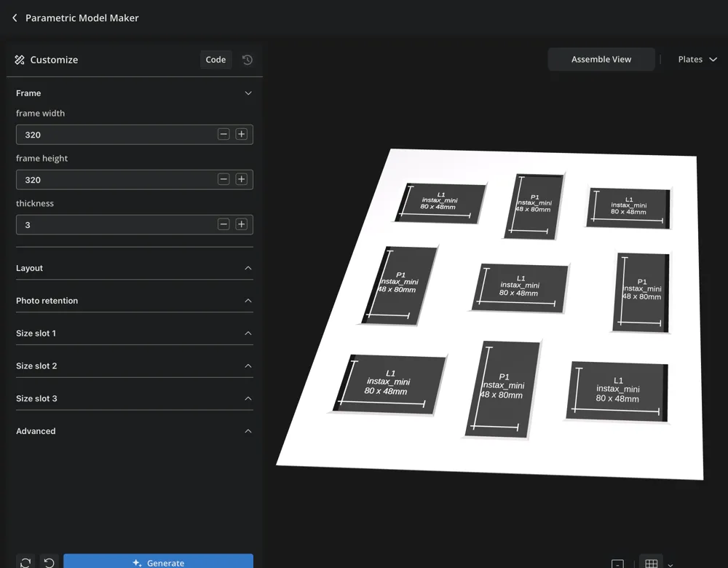The width and height of the screenshot is (728, 568).
Task: Click the undo reset icon
Action: pyautogui.click(x=50, y=562)
